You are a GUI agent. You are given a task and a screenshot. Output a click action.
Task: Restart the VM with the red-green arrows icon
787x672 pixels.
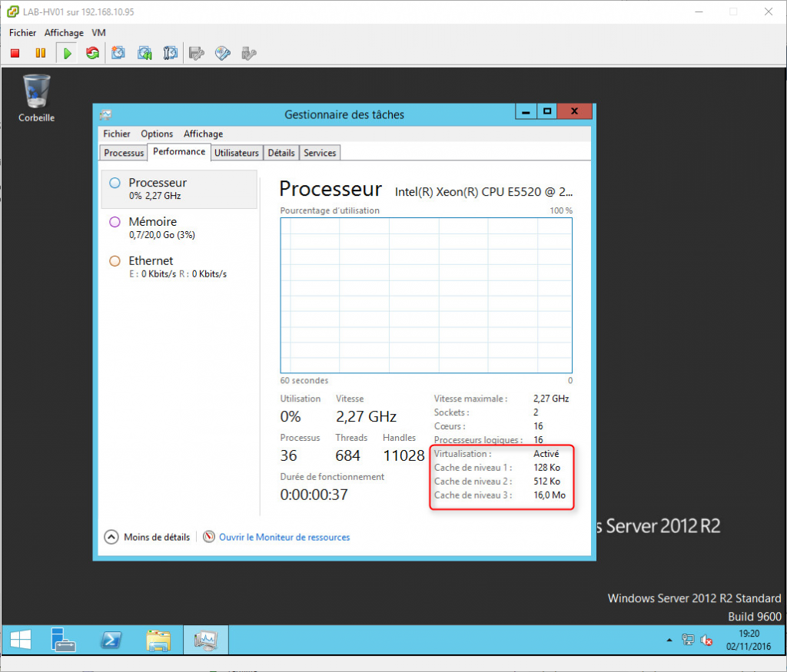(92, 53)
